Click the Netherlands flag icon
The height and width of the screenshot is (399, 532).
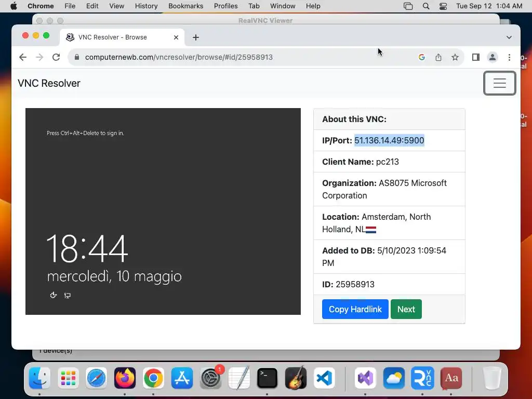click(x=371, y=230)
